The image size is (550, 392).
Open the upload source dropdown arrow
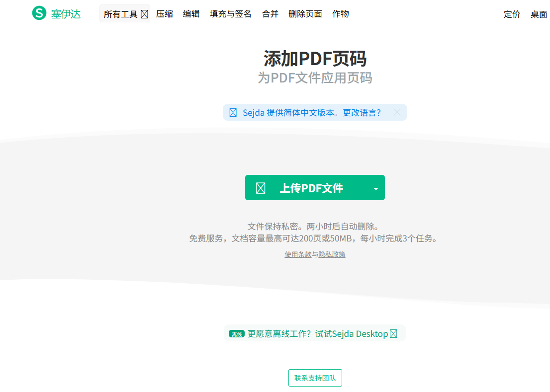[376, 188]
